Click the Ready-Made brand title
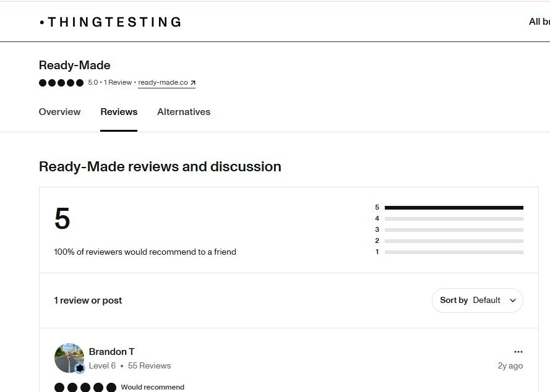The width and height of the screenshot is (550, 392). 75,65
